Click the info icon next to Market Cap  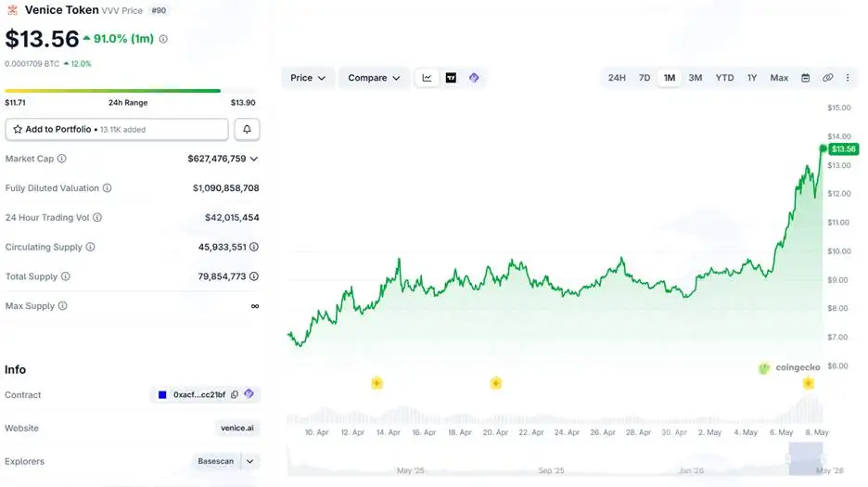coord(62,159)
